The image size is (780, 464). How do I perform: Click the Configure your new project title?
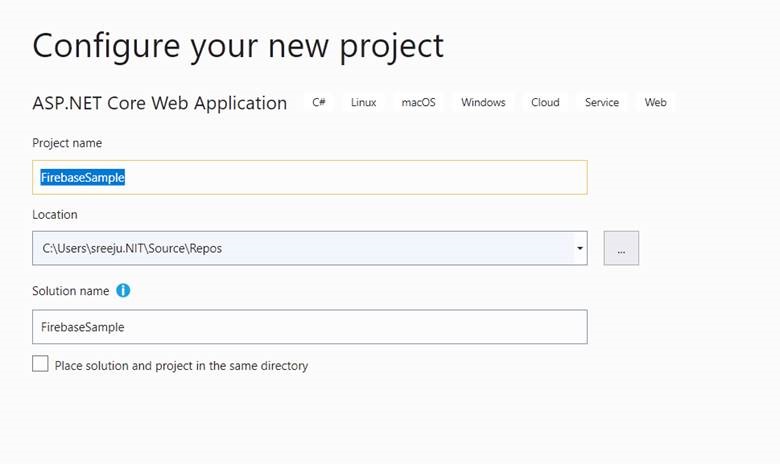[238, 46]
